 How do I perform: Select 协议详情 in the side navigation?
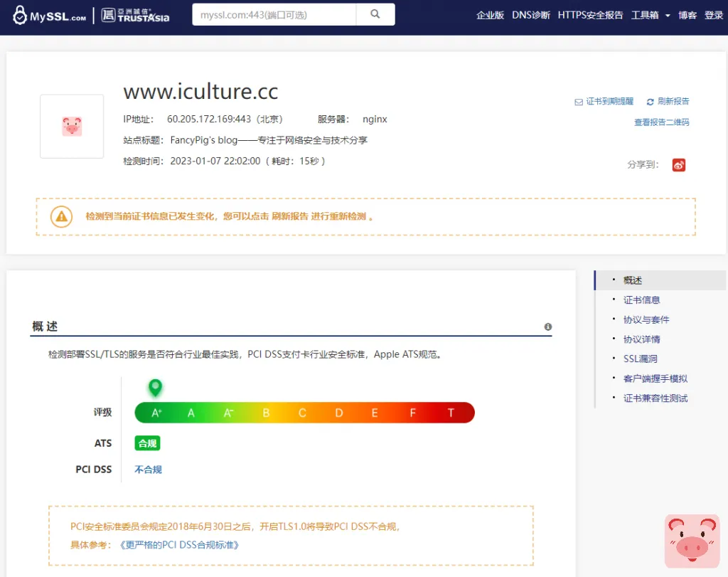pyautogui.click(x=641, y=339)
